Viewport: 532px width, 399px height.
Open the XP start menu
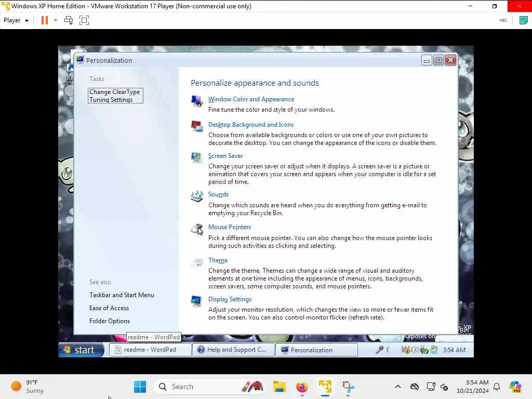pos(81,350)
